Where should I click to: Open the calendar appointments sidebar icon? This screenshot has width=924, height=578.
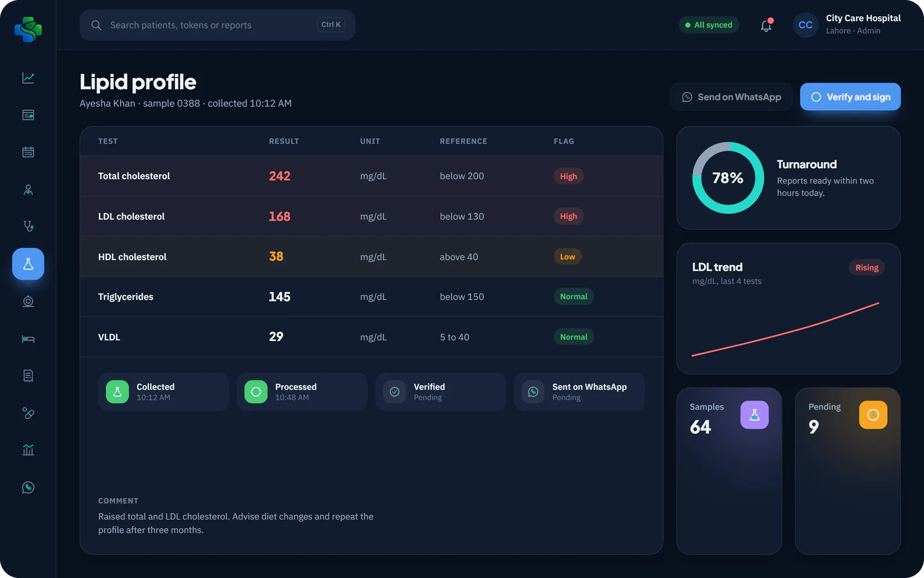click(x=28, y=152)
